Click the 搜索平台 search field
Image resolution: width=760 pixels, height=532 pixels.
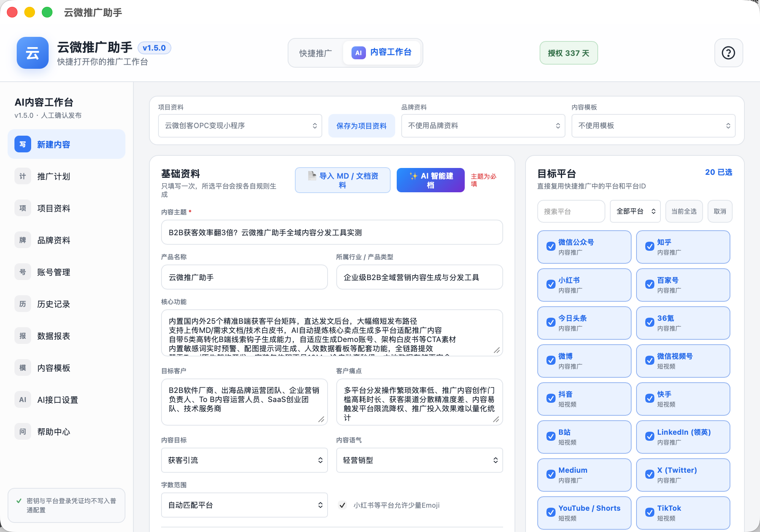[571, 211]
